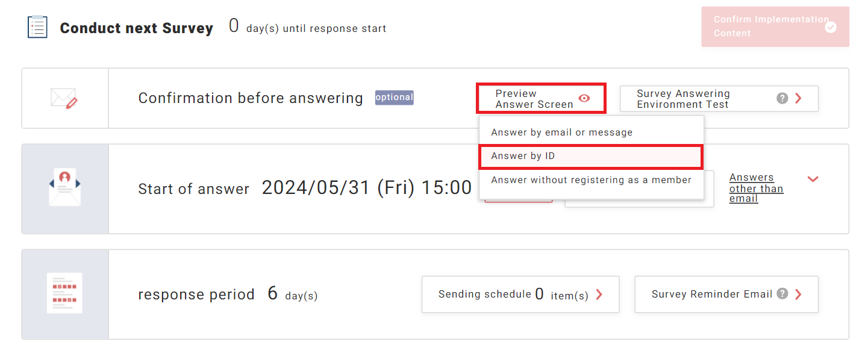868x353 pixels.
Task: Open Survey Reminder Email settings
Action: [726, 295]
